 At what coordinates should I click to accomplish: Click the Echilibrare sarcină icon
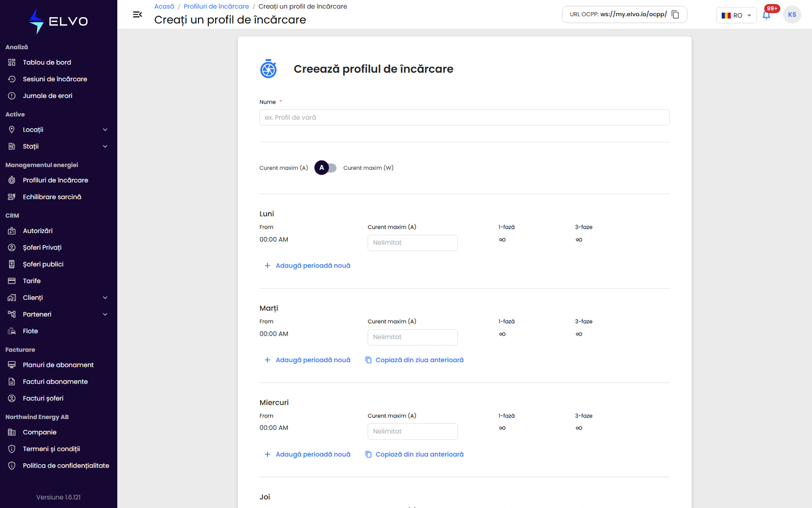12,197
